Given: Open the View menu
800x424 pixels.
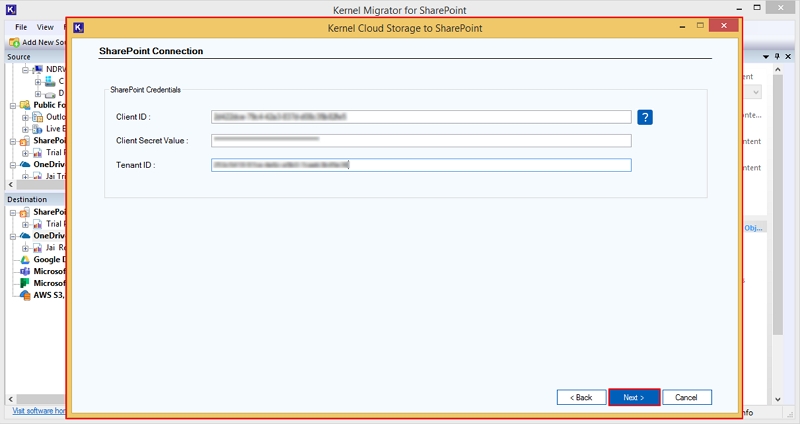Looking at the screenshot, I should [x=45, y=27].
